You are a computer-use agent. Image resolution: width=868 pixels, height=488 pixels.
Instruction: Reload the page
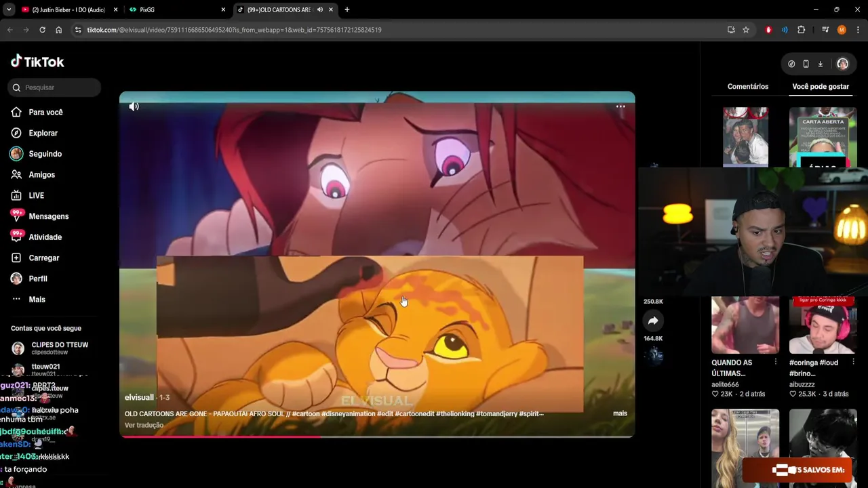pyautogui.click(x=43, y=30)
